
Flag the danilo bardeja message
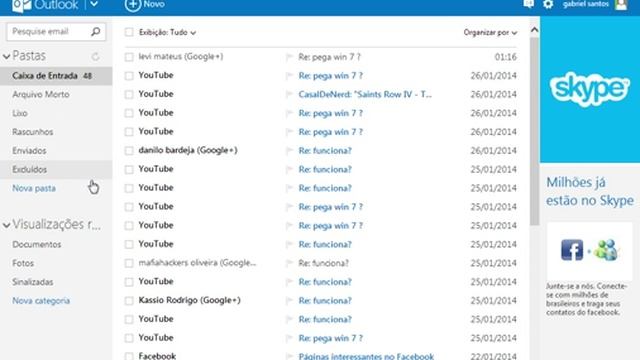coord(289,151)
